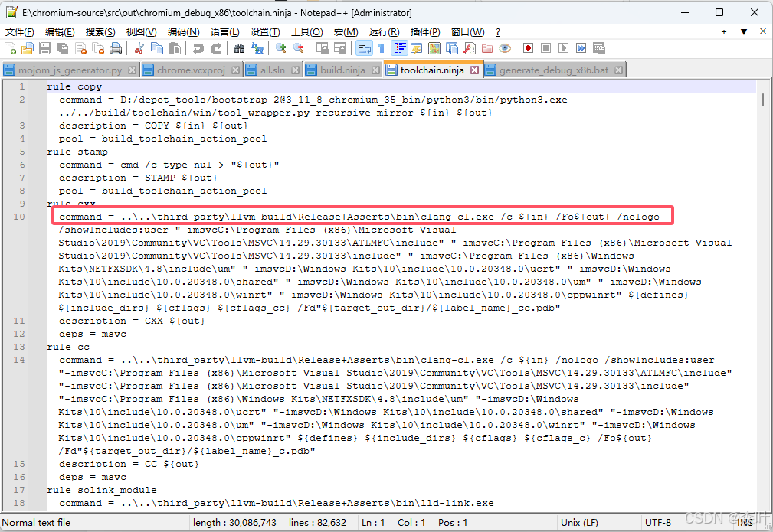Open the 窗口(W) menu
773x532 pixels.
467,32
